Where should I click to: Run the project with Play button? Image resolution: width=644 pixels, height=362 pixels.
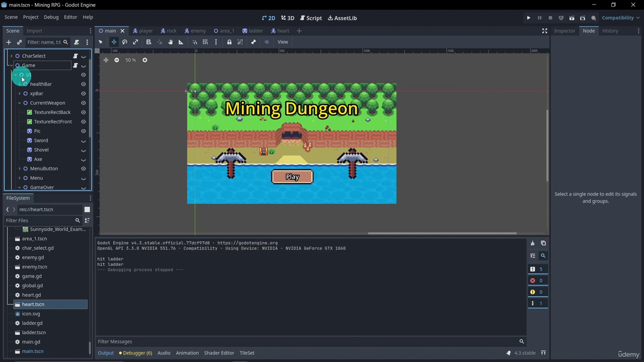coord(528,18)
